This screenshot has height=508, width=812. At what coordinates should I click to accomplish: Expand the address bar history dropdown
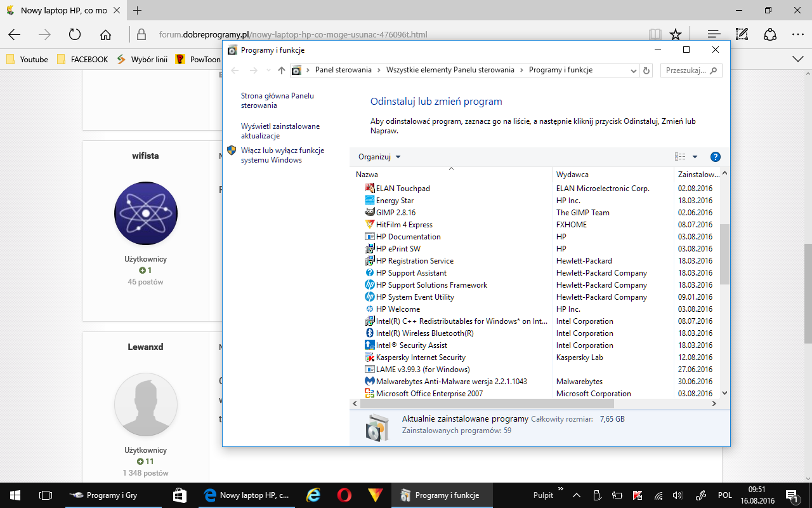634,70
